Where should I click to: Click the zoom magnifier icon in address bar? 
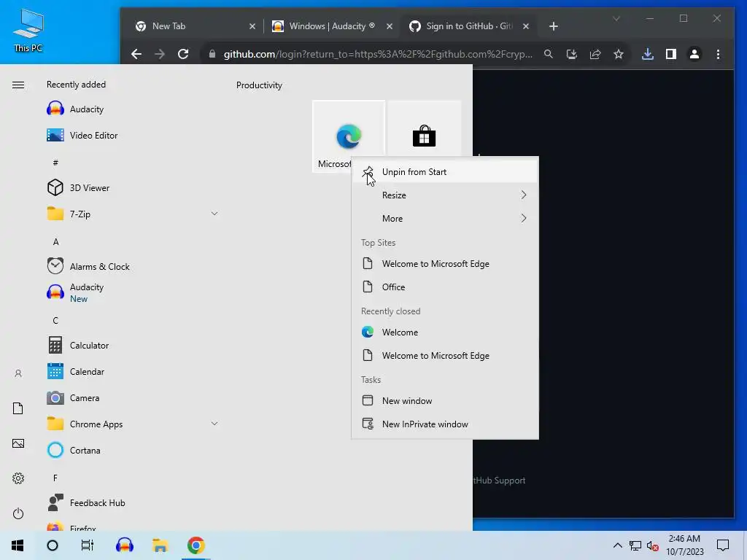coord(549,54)
